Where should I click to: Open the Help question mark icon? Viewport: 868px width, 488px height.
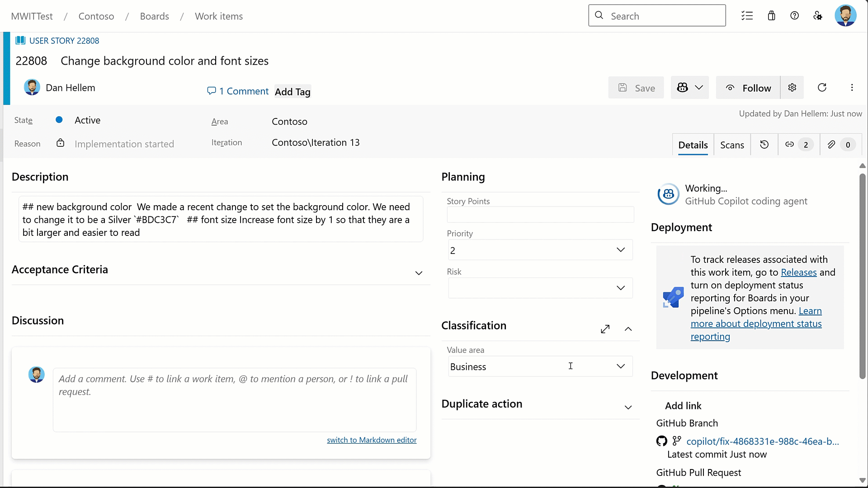point(794,16)
